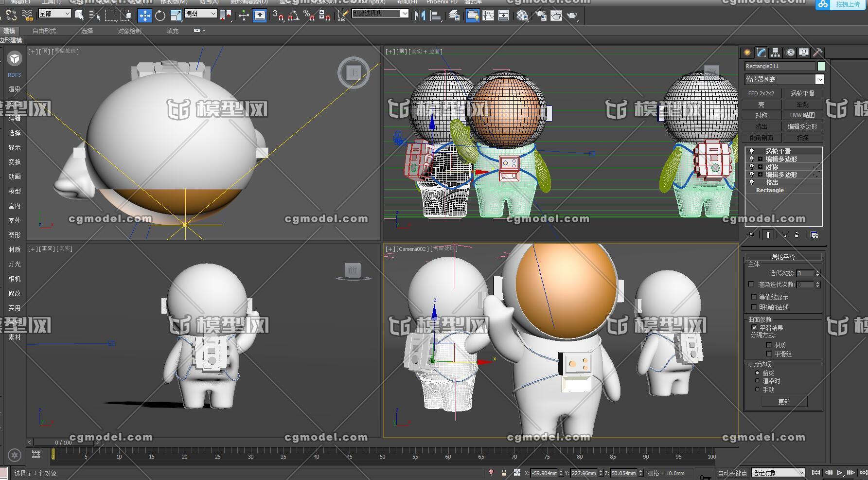Open the Curve Editor icon

coord(488,16)
